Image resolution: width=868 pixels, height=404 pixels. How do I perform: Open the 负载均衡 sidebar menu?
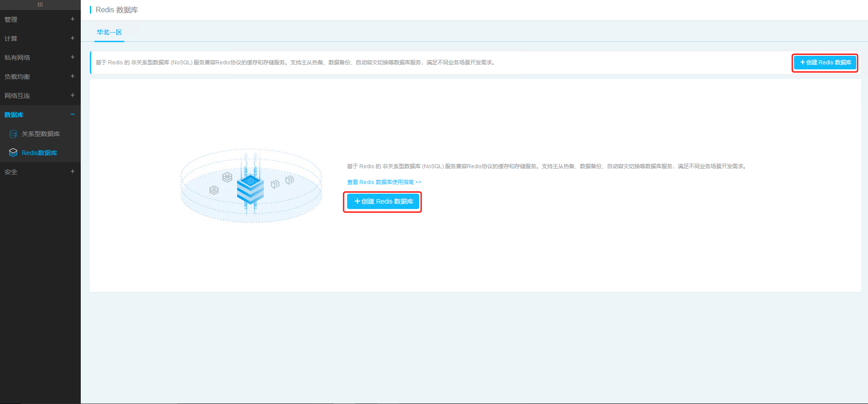coord(40,77)
